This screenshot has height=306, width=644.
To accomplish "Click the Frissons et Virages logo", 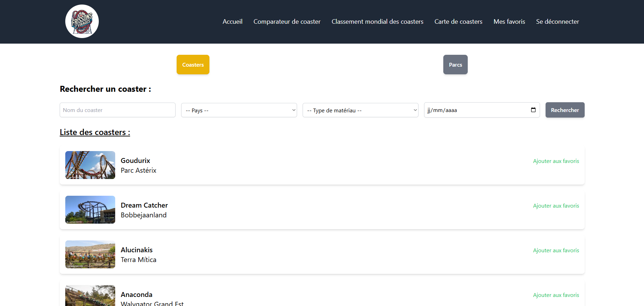I will pyautogui.click(x=82, y=21).
